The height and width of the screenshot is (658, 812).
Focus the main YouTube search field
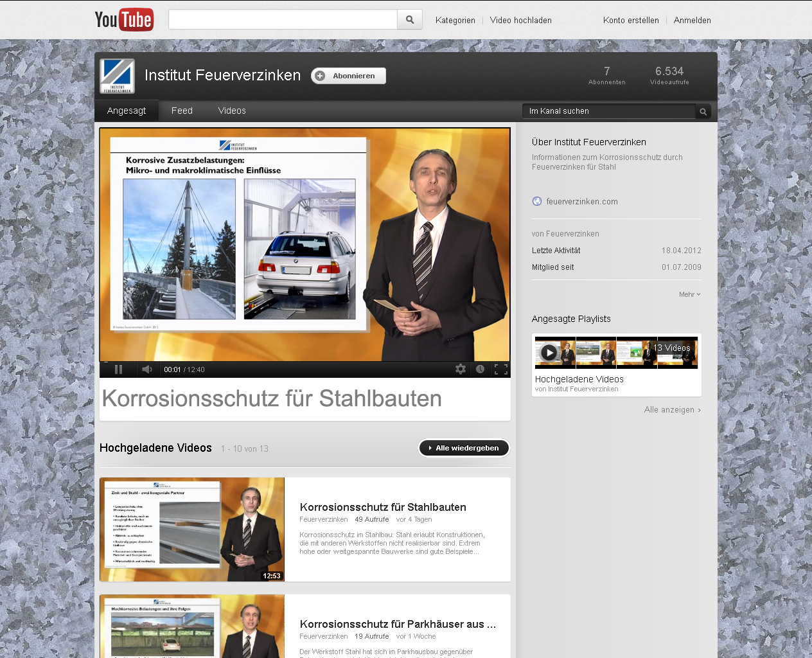[283, 20]
